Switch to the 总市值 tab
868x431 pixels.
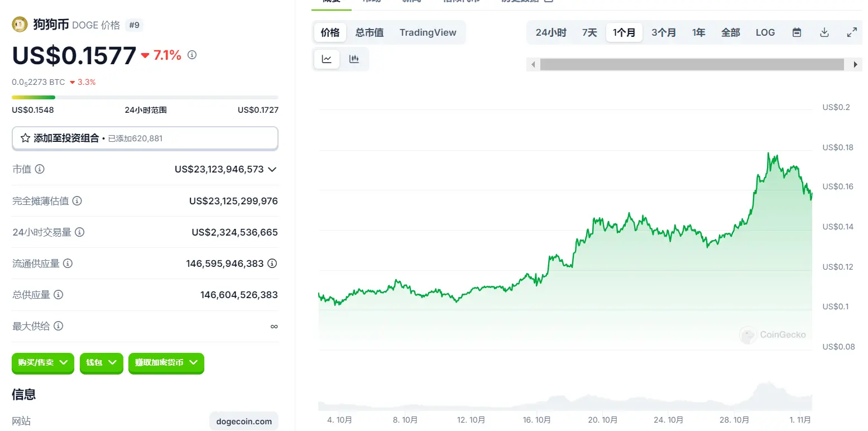pyautogui.click(x=370, y=32)
